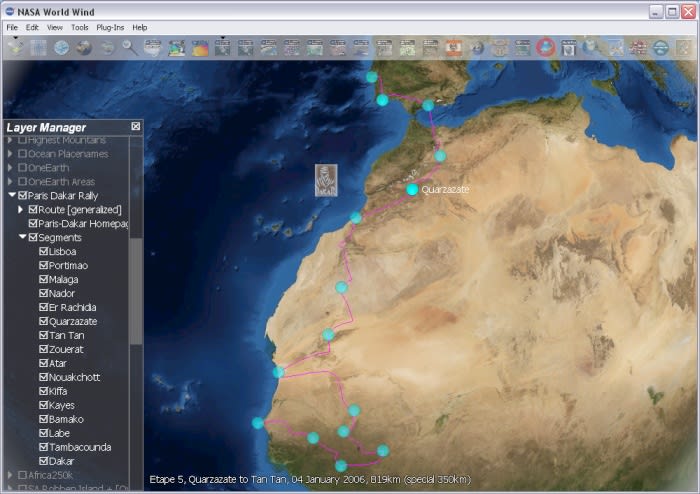Enable the Africa250k layer checkbox
The width and height of the screenshot is (700, 494).
tap(22, 475)
